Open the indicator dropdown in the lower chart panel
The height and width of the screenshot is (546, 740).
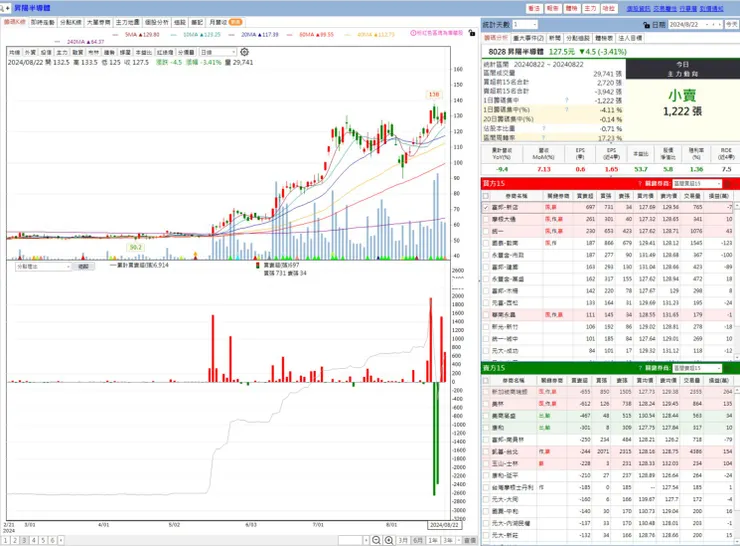pyautogui.click(x=43, y=267)
